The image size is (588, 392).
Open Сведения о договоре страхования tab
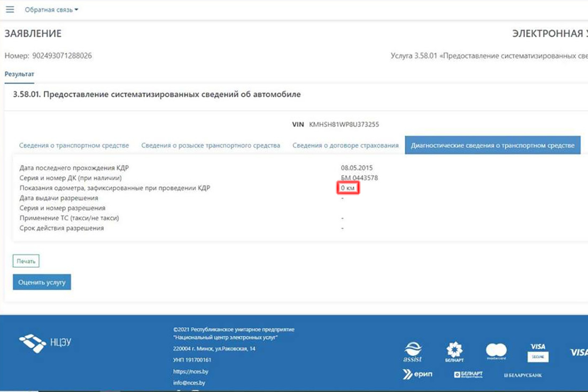(345, 145)
